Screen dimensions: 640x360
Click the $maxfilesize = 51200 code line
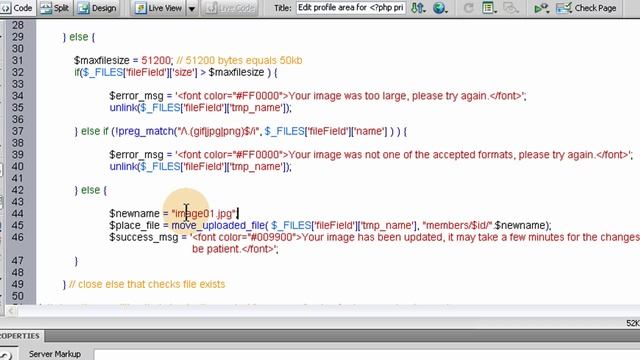pos(123,60)
